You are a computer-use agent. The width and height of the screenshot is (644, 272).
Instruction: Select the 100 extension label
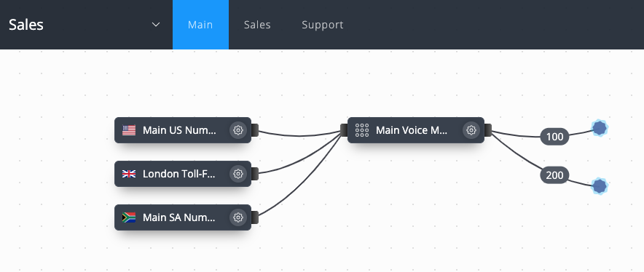point(554,137)
